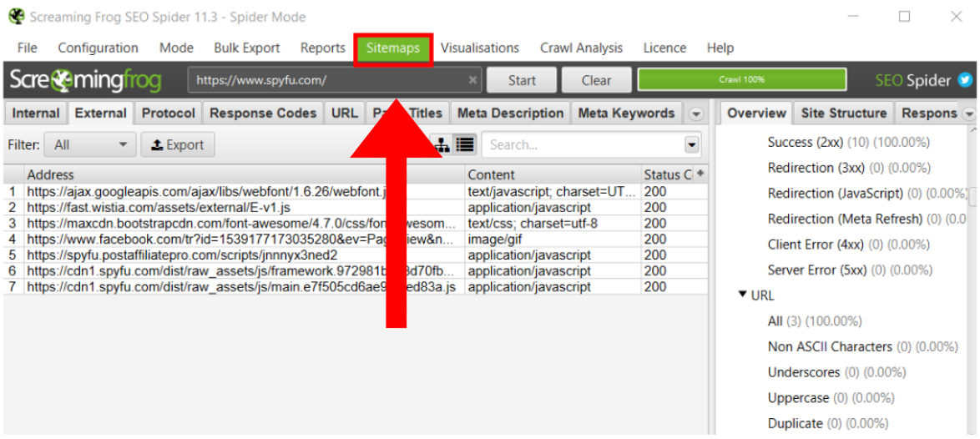This screenshot has width=980, height=439.
Task: Select the External tab
Action: click(101, 114)
